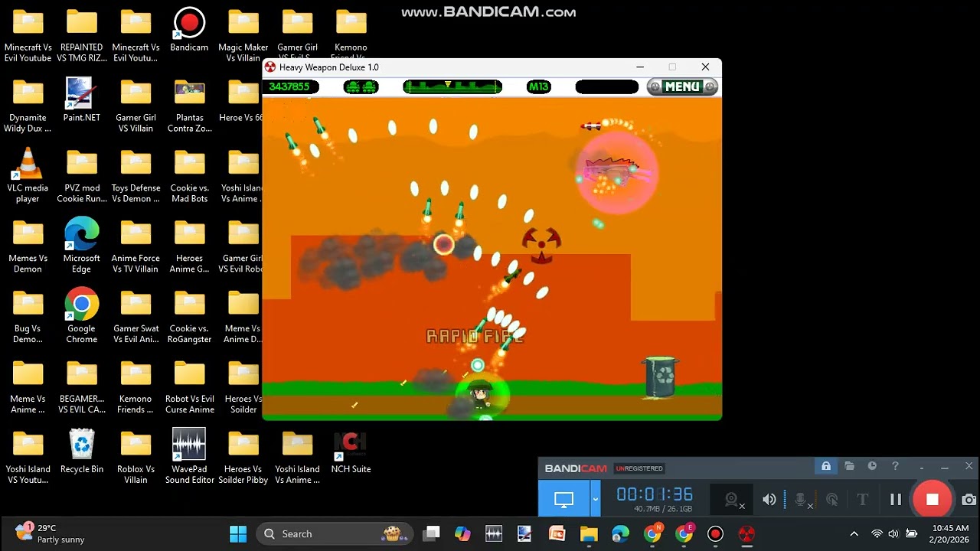This screenshot has height=551, width=980.
Task: Toggle the Bandicam lock icon
Action: 826,466
